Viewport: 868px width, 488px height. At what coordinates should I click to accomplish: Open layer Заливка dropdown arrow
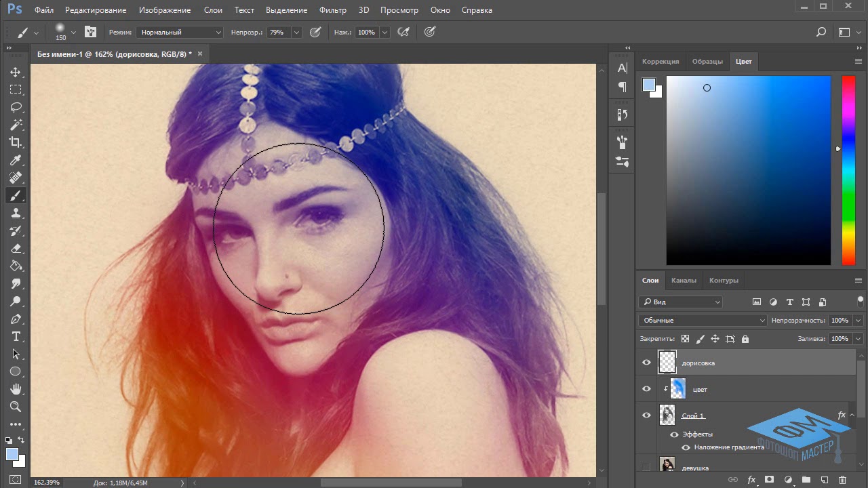pyautogui.click(x=859, y=338)
